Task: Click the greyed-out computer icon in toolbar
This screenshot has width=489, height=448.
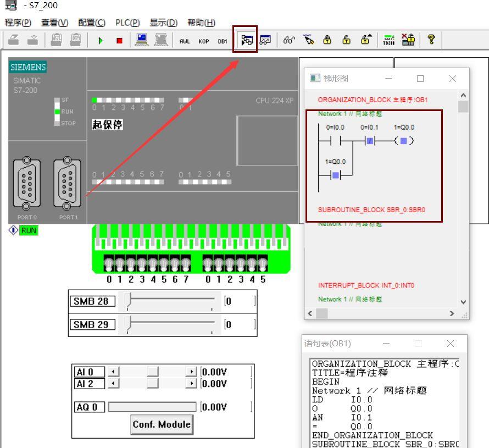Action: tap(161, 40)
